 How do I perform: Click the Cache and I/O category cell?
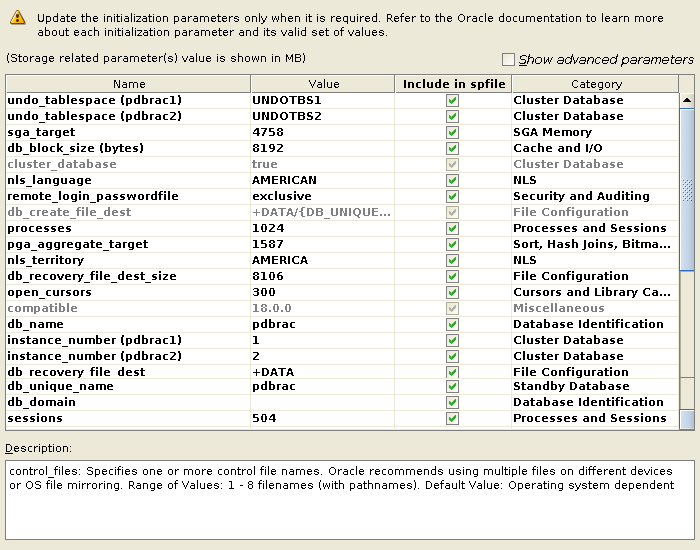[x=595, y=148]
